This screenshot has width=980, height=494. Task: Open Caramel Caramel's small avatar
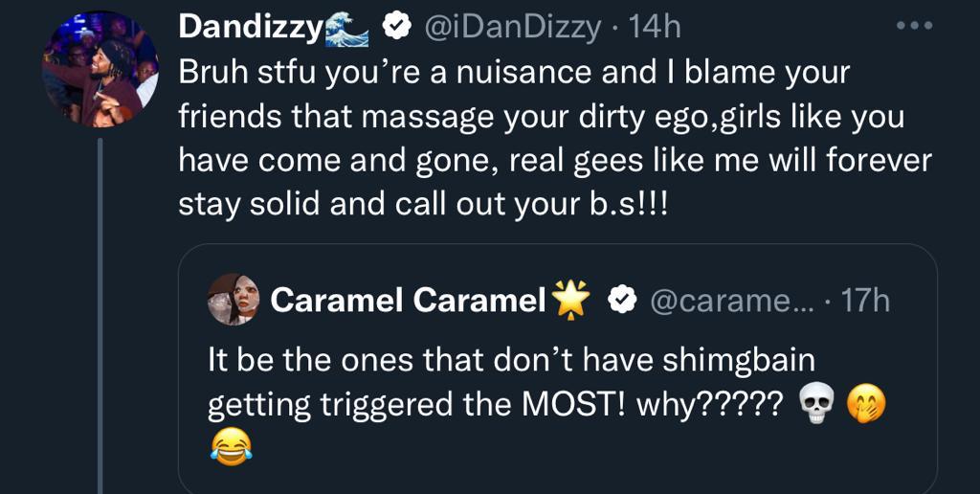(x=233, y=299)
